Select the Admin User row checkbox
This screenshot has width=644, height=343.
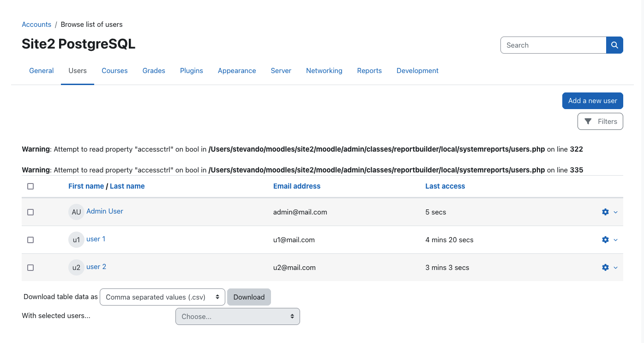click(x=30, y=212)
